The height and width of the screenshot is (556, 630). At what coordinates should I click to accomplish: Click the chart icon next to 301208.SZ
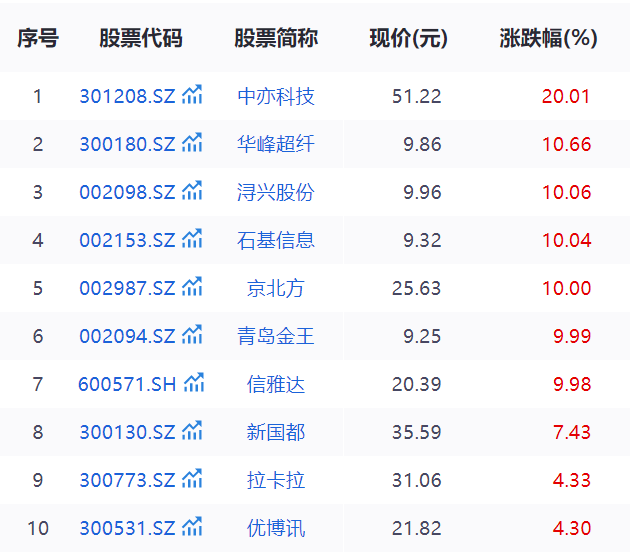pos(192,96)
